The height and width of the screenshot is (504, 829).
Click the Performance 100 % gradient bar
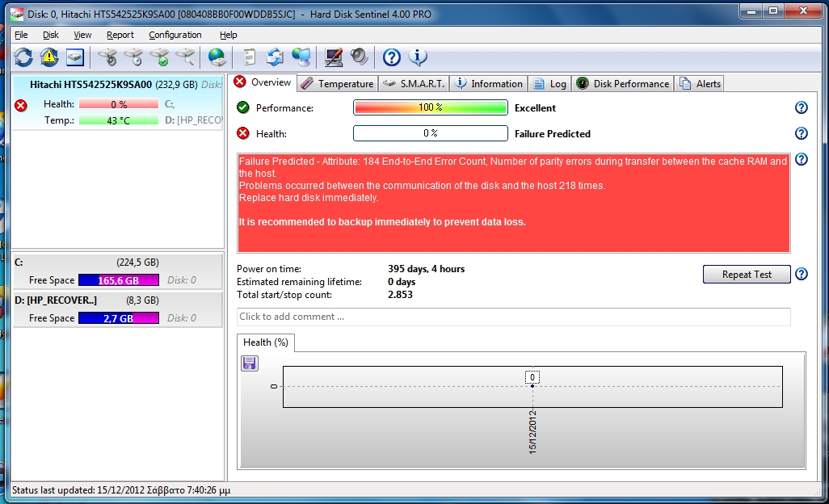coord(431,107)
